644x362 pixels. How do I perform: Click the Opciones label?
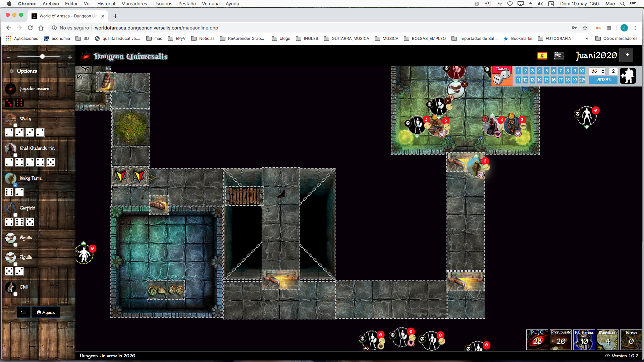tap(27, 71)
